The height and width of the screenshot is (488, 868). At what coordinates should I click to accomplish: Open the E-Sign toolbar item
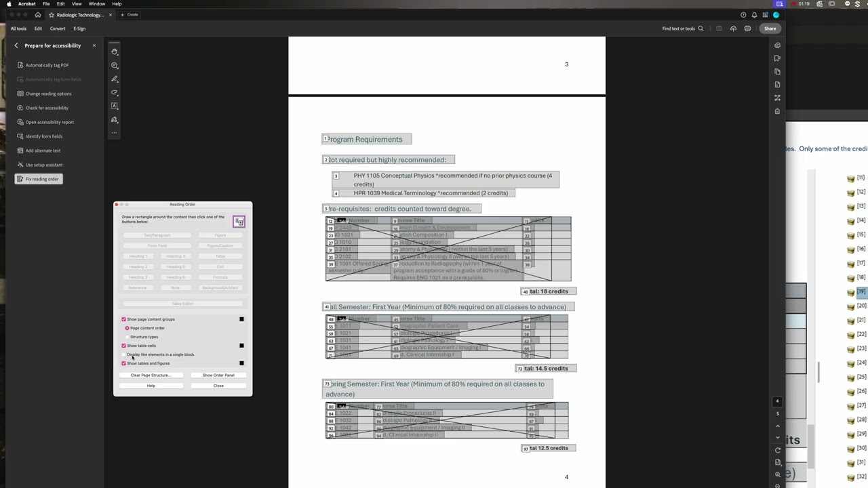79,28
